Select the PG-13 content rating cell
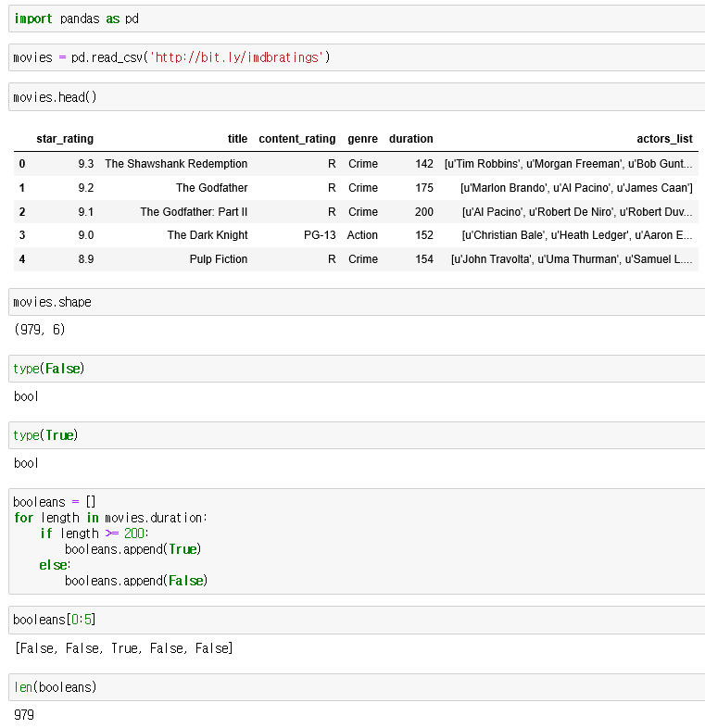 pos(320,235)
